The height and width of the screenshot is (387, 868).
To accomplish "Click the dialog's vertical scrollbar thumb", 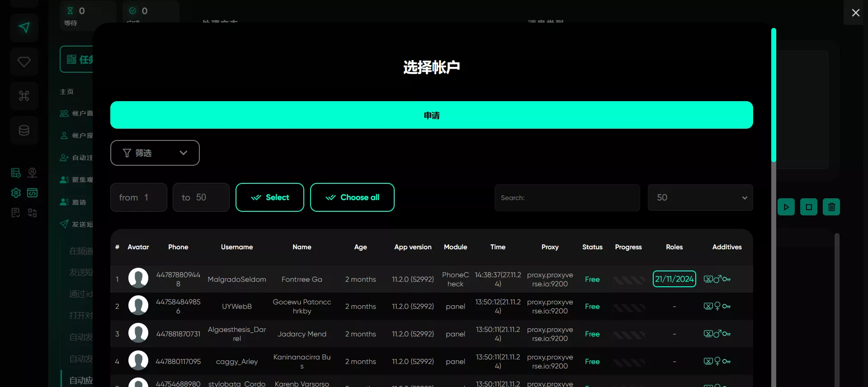I will (x=774, y=95).
